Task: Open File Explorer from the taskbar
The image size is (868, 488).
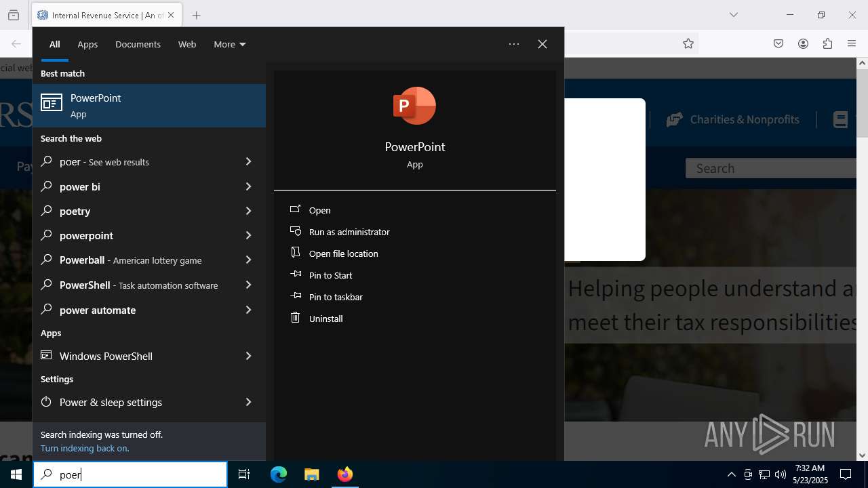Action: point(311,474)
